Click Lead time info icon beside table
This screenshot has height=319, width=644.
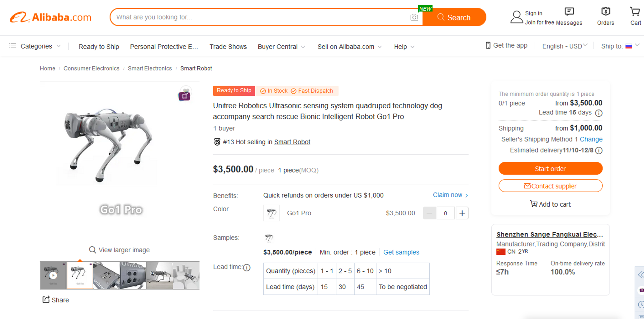247,268
